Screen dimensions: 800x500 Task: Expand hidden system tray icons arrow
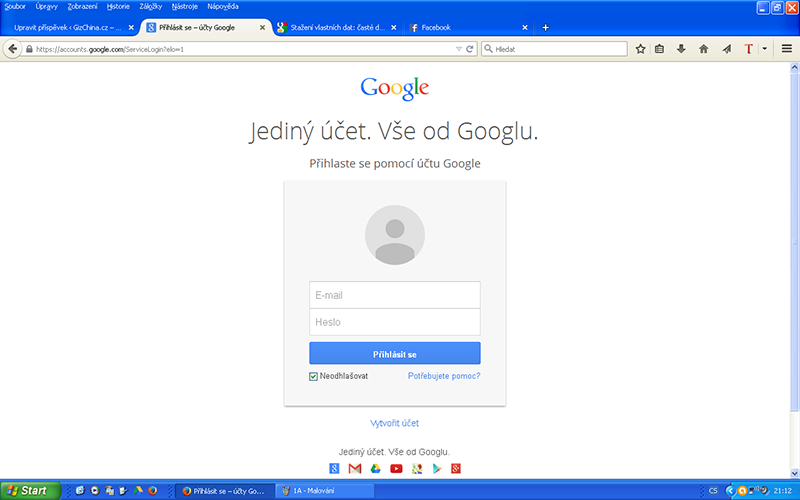[730, 491]
